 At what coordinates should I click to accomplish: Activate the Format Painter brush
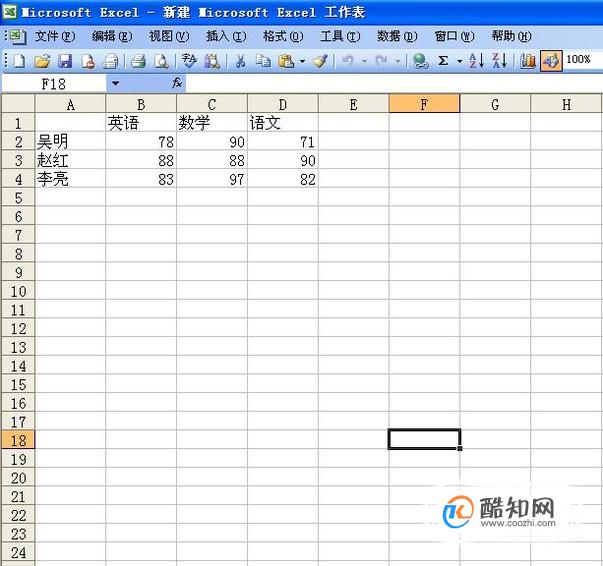point(320,61)
